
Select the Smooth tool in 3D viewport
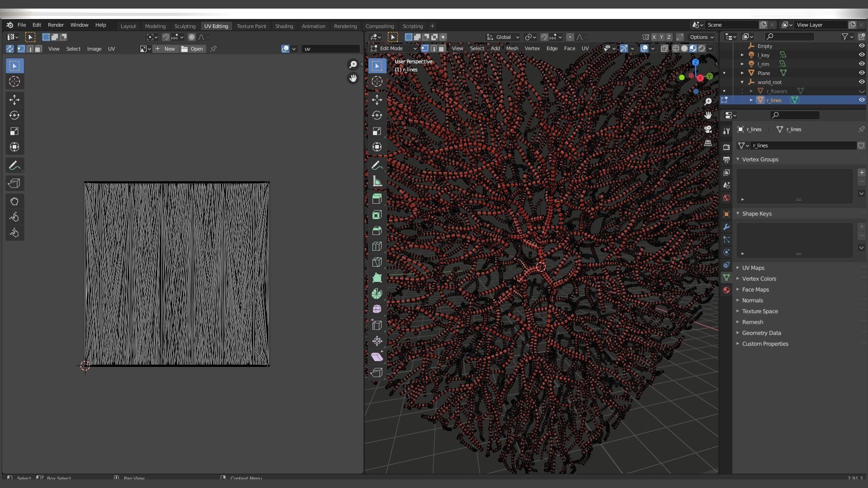377,310
